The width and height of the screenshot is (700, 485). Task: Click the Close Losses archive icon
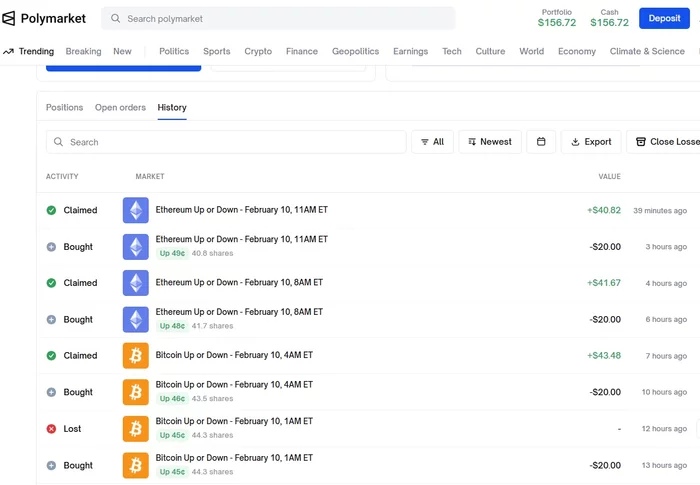point(641,142)
